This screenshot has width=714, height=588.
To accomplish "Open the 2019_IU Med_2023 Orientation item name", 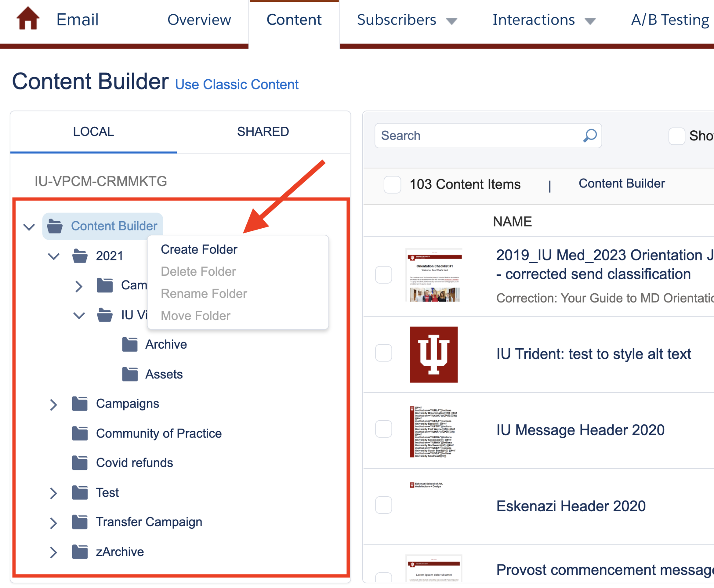I will click(x=604, y=265).
